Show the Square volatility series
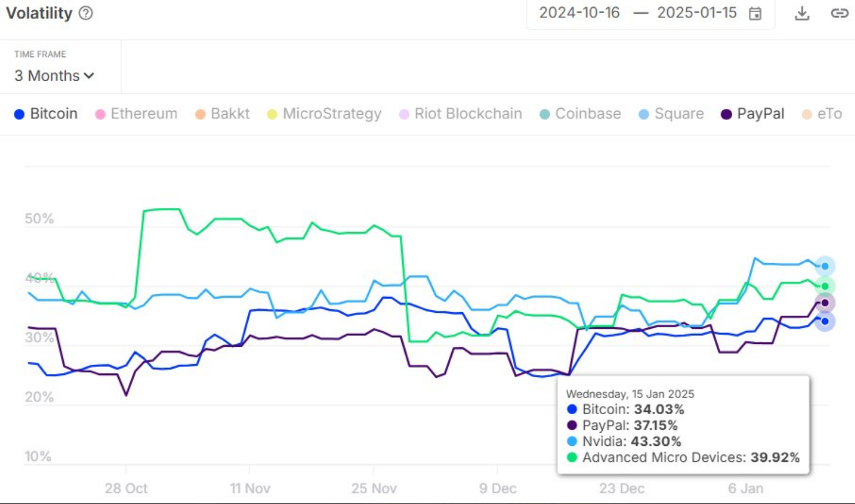Screen dimensions: 855x504 [671, 114]
